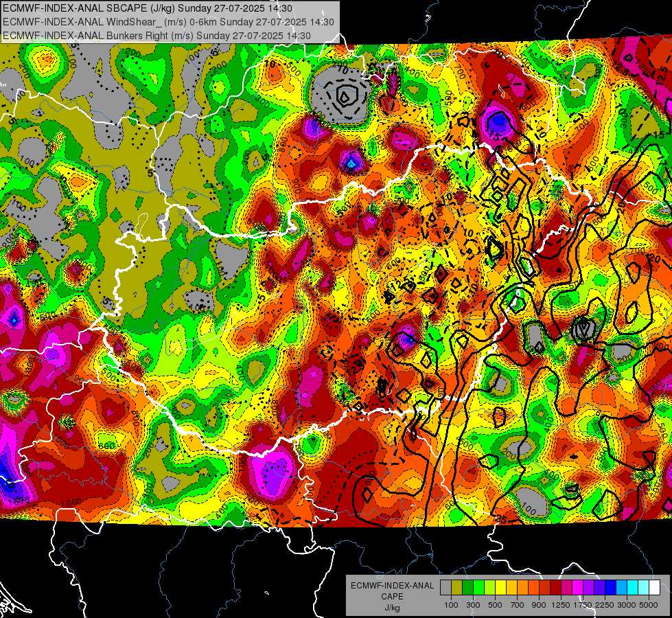Viewport: 672px width, 618px height.
Task: Select the olive swatch after 100 in legend
Action: pos(457,588)
